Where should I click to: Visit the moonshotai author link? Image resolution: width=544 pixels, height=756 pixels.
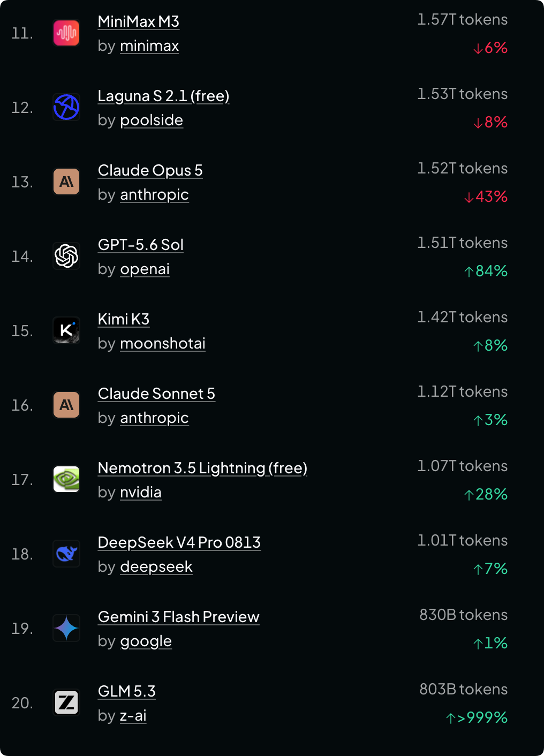coord(163,343)
